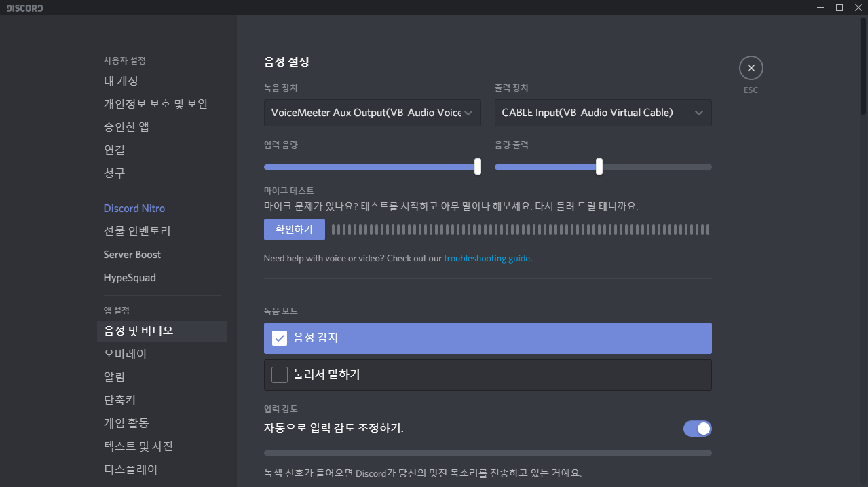Viewport: 868px width, 487px height.
Task: Click the 음량 출력 slider handle
Action: 599,166
